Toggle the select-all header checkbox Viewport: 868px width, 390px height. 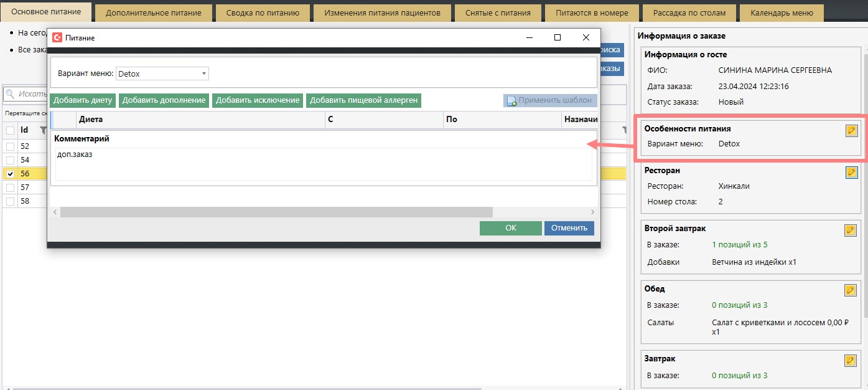coord(10,130)
